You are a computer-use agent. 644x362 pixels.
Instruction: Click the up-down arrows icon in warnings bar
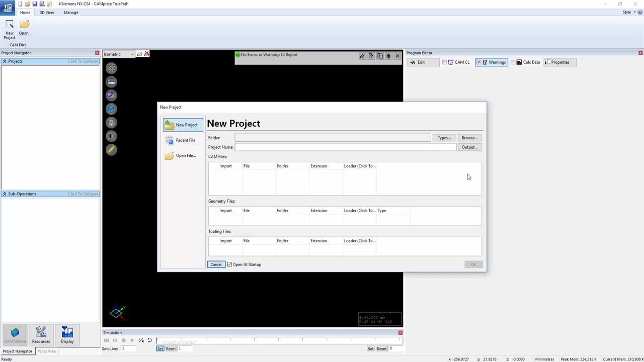click(x=388, y=56)
